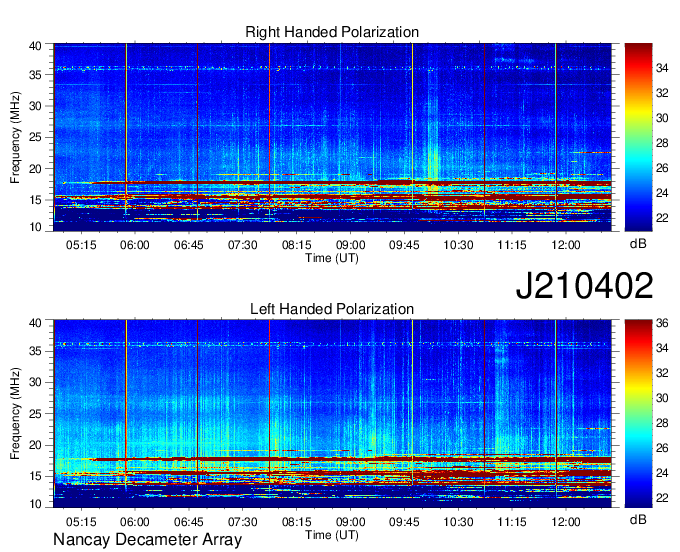Screen dimensions: 680x552
Task: Click the '06:00' tick on bottom time axis
Action: 134,522
